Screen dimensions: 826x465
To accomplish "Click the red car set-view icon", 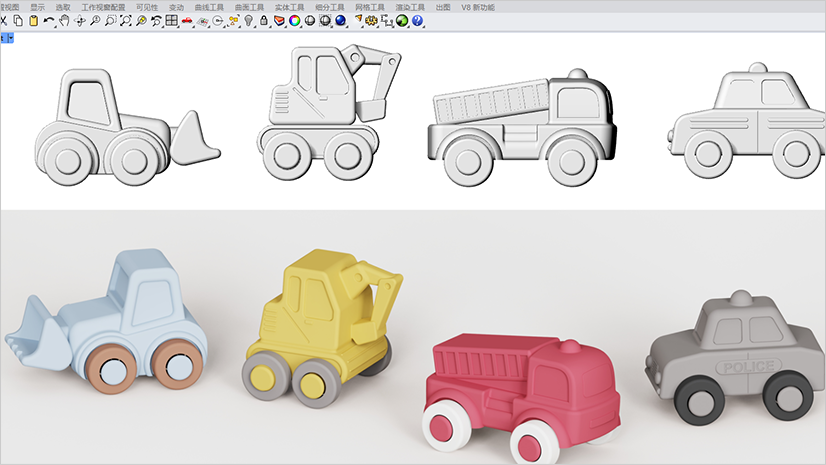I will pos(187,20).
